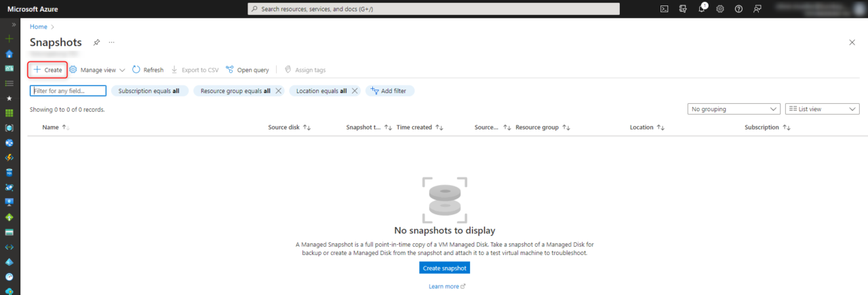Image resolution: width=868 pixels, height=295 pixels.
Task: Click the green plus Create a resource sidebar icon
Action: click(x=9, y=39)
